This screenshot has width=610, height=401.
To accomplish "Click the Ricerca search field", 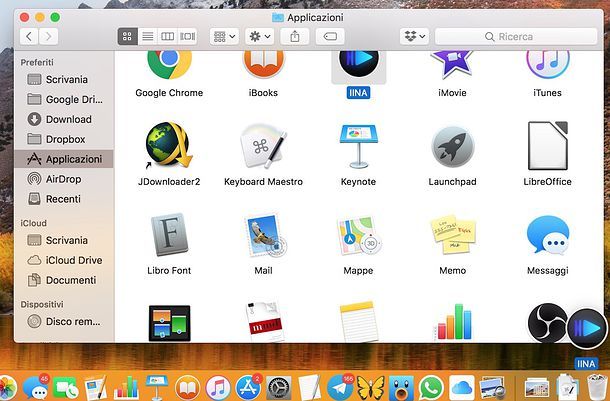I will pyautogui.click(x=516, y=37).
